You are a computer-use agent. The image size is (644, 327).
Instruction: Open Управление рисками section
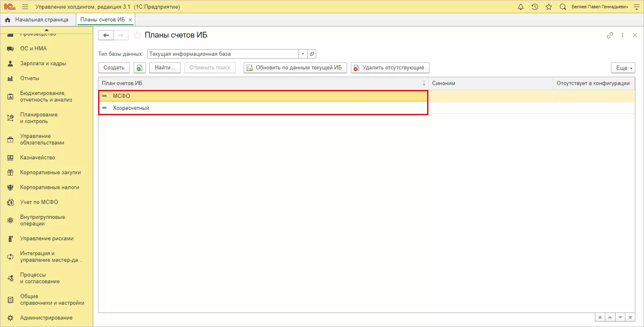(46, 239)
